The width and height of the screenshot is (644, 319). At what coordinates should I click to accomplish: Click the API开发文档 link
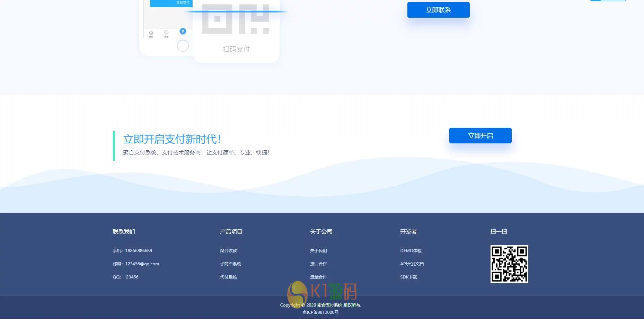412,264
